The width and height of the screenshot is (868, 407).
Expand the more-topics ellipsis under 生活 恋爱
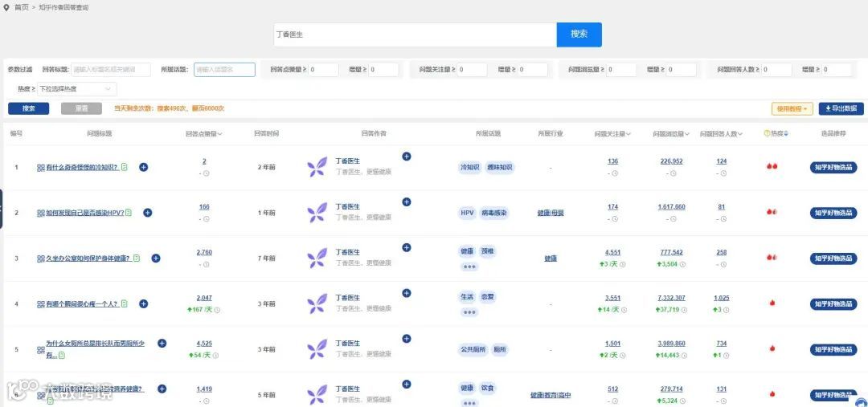click(x=469, y=312)
